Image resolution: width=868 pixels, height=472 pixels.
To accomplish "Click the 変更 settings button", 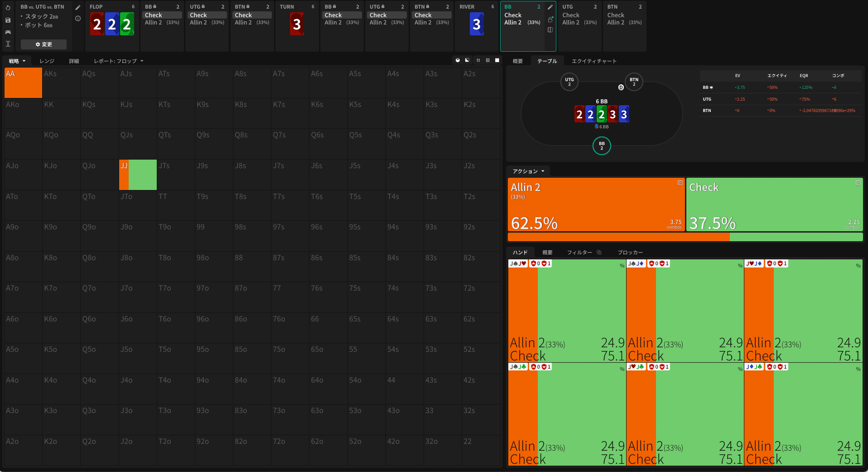I will pyautogui.click(x=43, y=44).
